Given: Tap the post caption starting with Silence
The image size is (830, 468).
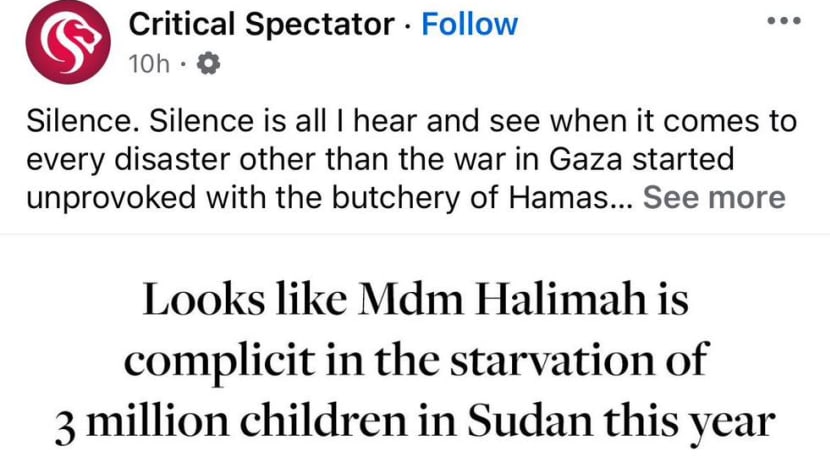Looking at the screenshot, I should 411,160.
